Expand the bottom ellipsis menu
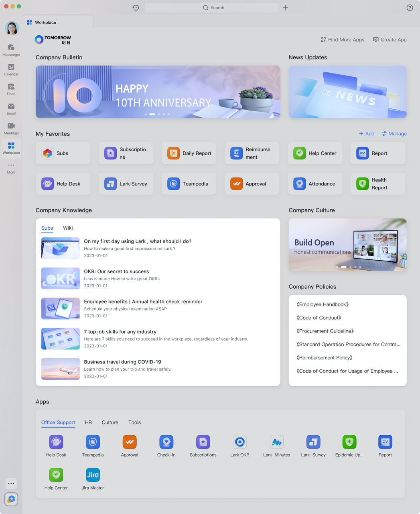 pos(11,483)
